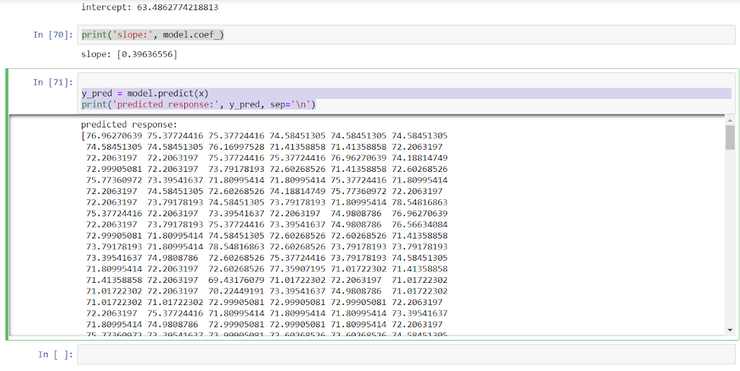Click the slope: [0.39636556] output text
740x371 pixels.
[129, 54]
